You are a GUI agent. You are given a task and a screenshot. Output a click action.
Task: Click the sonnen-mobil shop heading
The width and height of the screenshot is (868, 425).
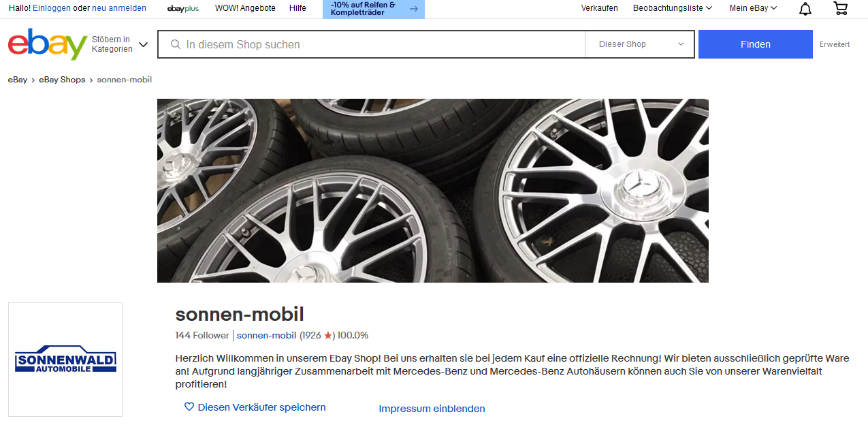click(x=240, y=314)
